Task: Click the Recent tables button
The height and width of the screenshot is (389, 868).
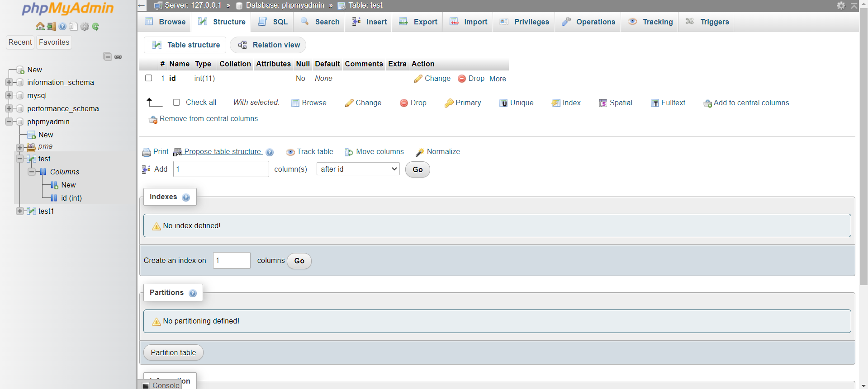Action: [x=20, y=42]
